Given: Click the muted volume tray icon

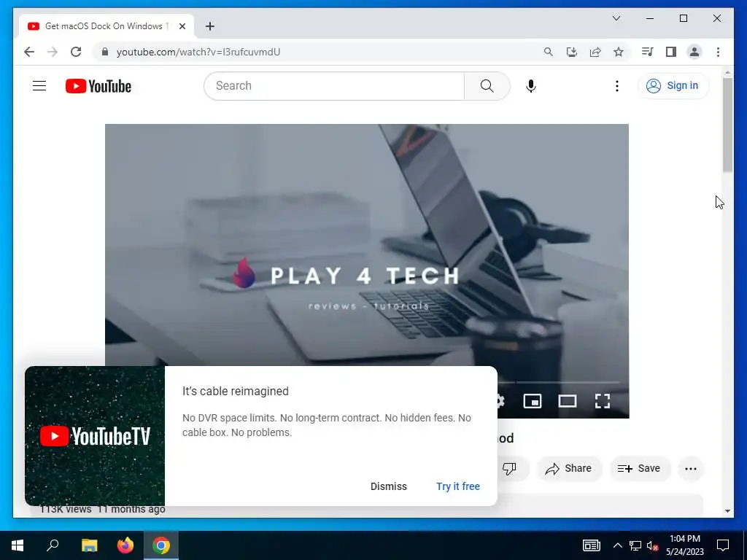Looking at the screenshot, I should pos(652,545).
